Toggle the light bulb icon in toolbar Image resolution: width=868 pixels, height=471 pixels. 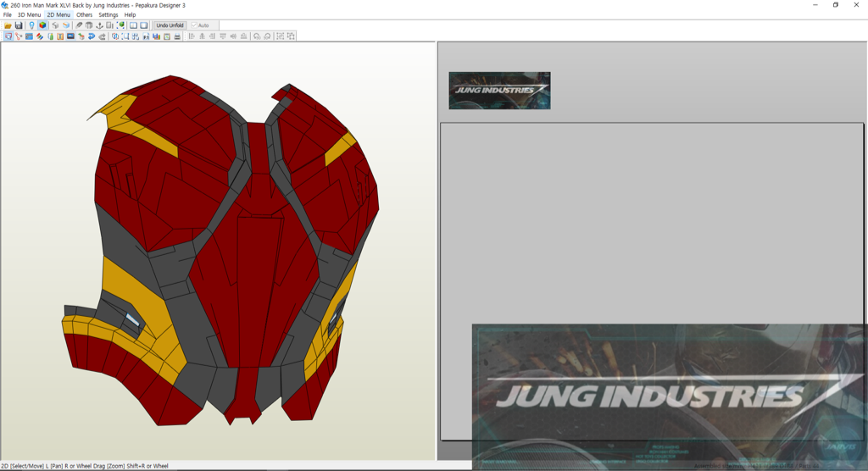click(31, 25)
